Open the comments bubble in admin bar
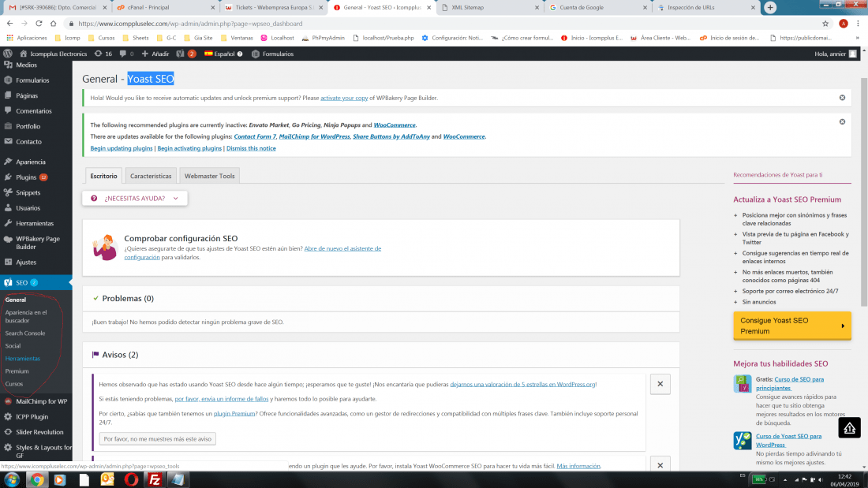This screenshot has width=868, height=488. pos(126,54)
